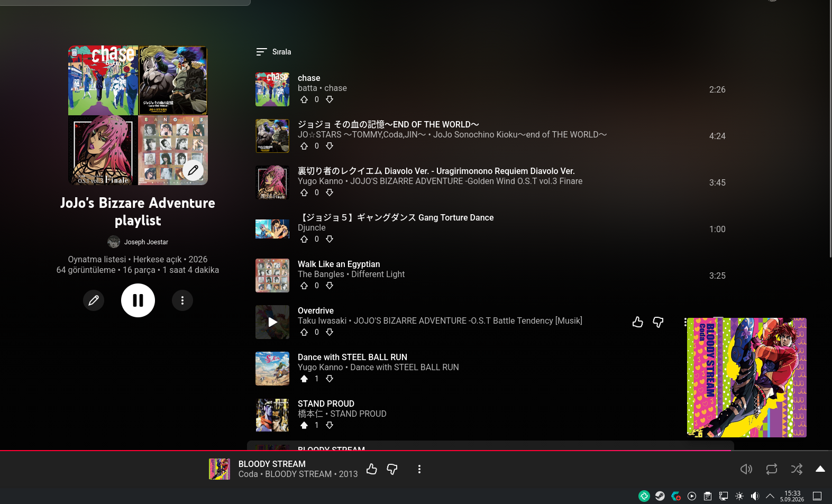
Task: Open The Bangles artist link
Action: point(321,274)
